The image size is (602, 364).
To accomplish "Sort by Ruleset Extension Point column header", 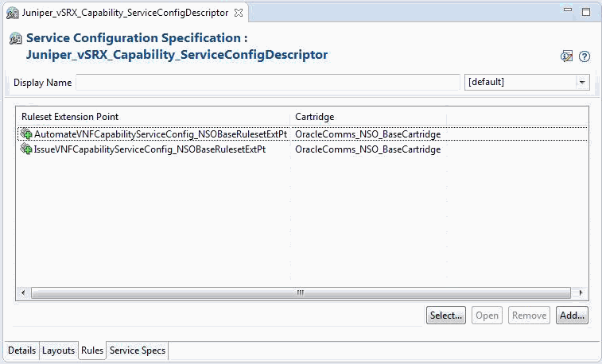I will coord(153,117).
